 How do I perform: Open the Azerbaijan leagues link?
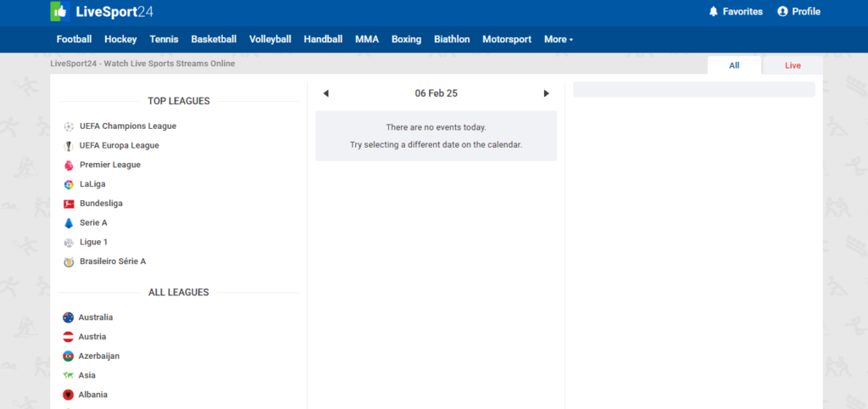click(99, 356)
